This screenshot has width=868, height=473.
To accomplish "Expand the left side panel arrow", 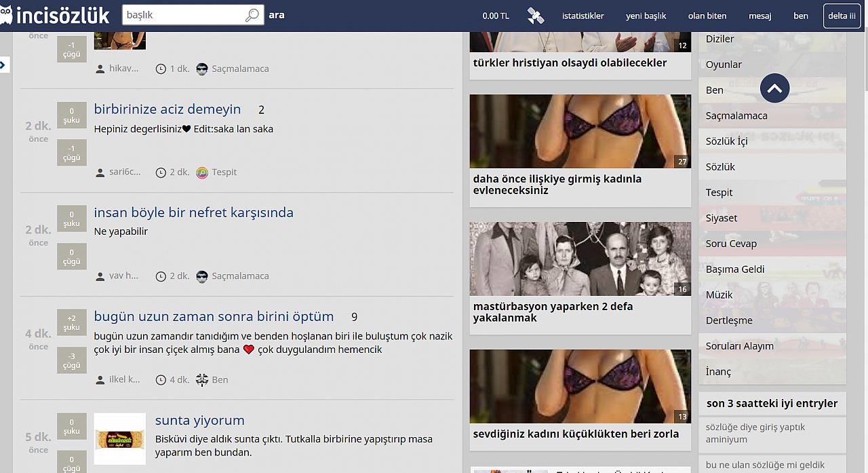I will coord(4,64).
